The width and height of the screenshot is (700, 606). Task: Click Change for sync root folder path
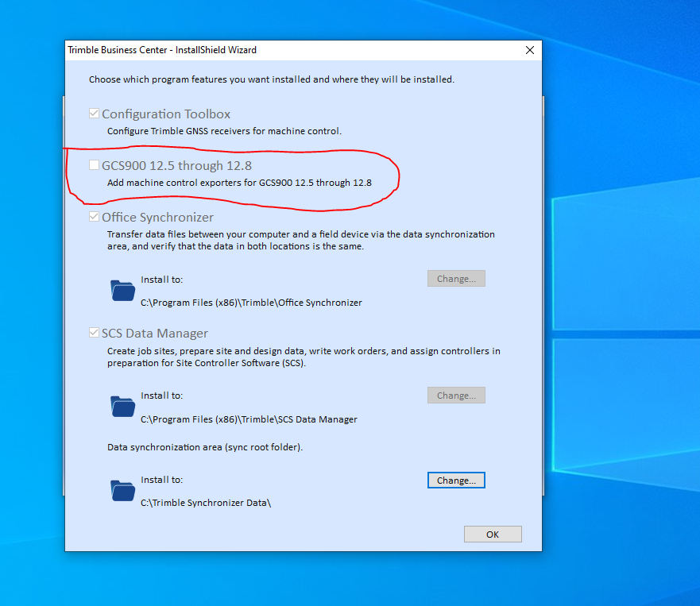pos(456,481)
